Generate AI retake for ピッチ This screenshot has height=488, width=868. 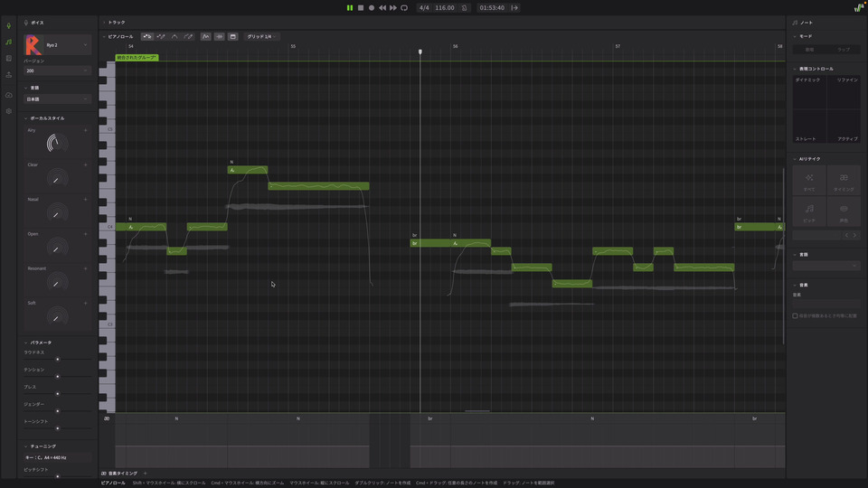(x=809, y=211)
